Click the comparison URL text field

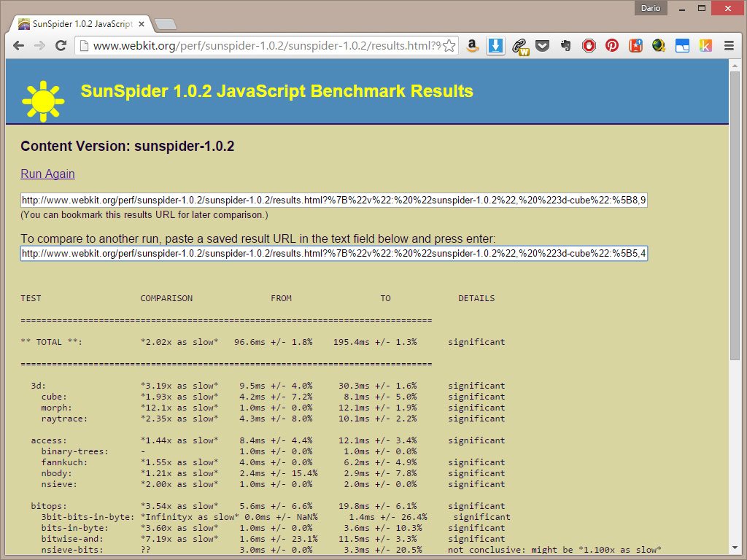(333, 253)
